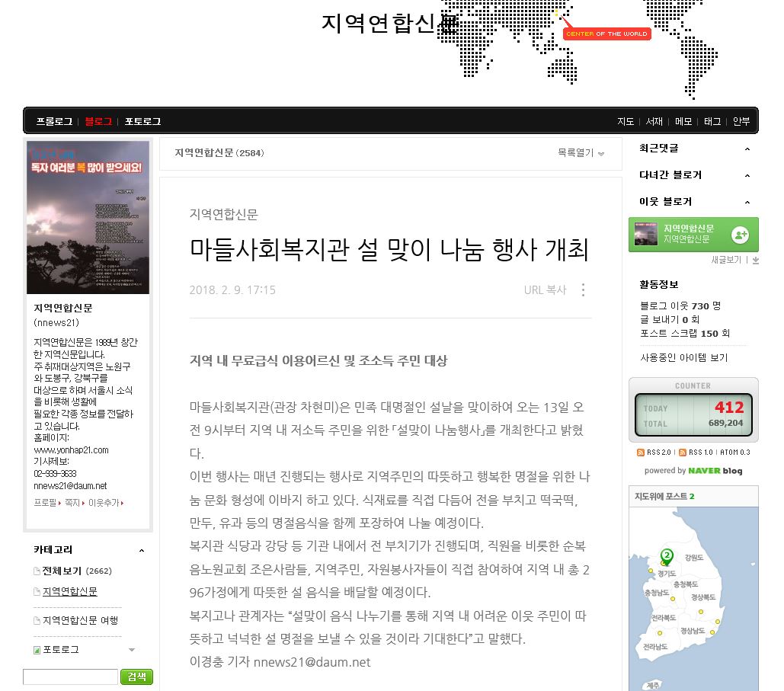
Task: Click the powered by NAVER blog logo
Action: pos(693,471)
